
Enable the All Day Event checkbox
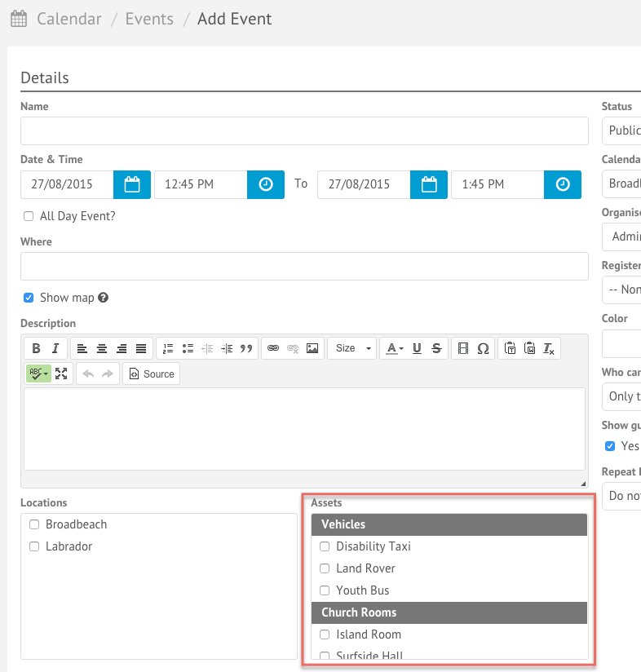click(29, 216)
